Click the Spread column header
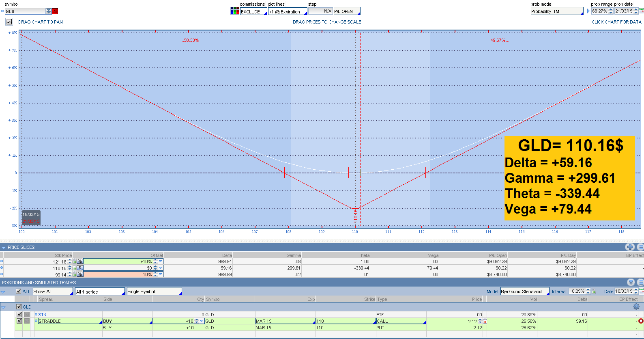This screenshot has width=644, height=339. click(x=46, y=299)
